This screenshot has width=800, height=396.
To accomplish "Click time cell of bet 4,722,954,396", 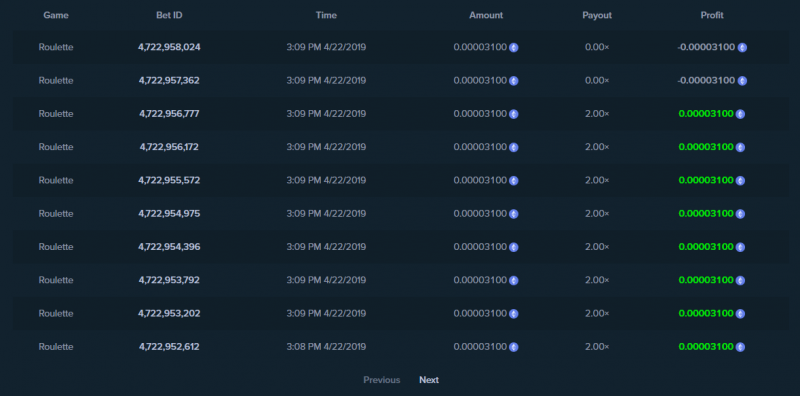I will point(327,246).
